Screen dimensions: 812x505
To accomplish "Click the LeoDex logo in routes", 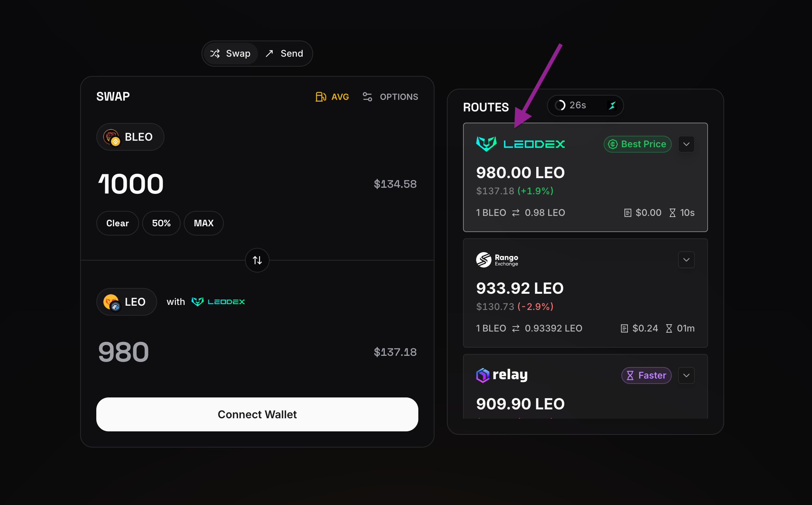I will [x=520, y=144].
